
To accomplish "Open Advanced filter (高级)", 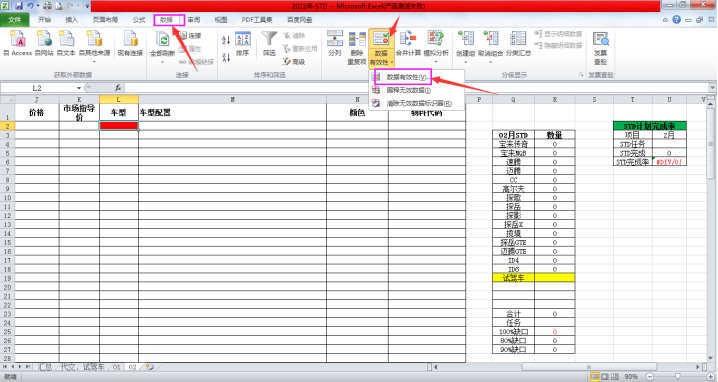I will click(294, 61).
